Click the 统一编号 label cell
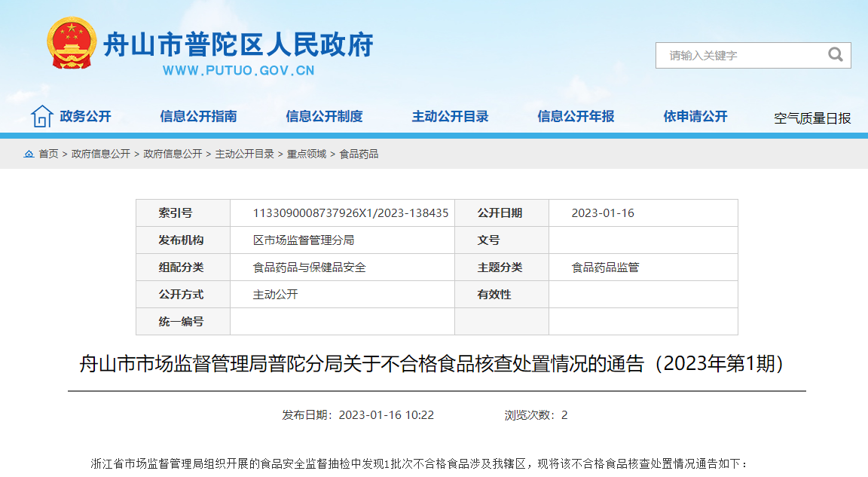 [183, 322]
